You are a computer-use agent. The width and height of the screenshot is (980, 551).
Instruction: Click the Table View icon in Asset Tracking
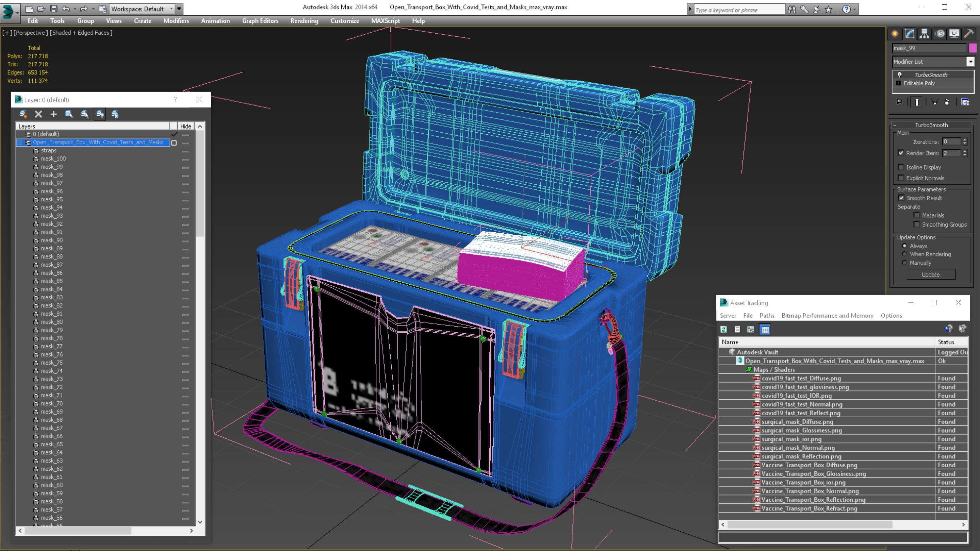(x=765, y=329)
